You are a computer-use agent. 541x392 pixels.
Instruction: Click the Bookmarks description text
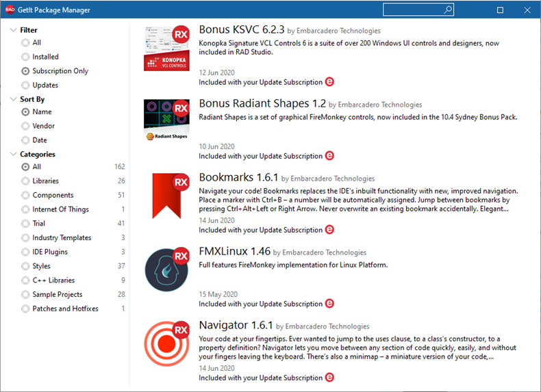(358, 200)
